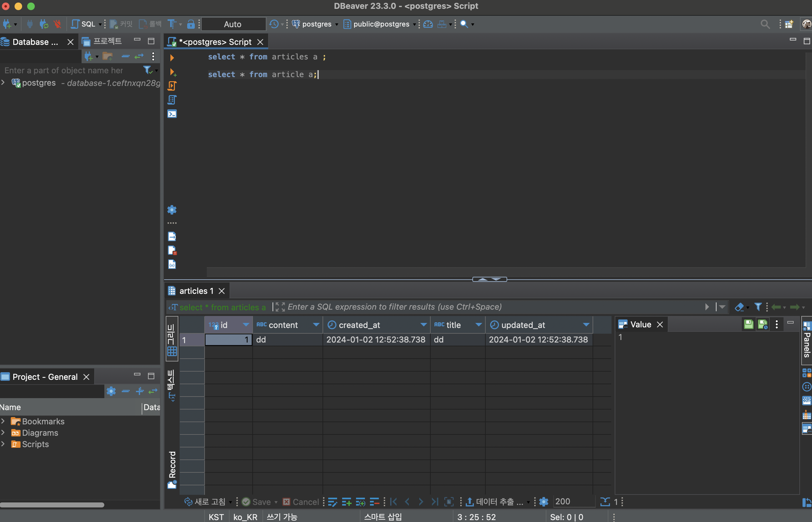Save value to file in Value panel

pyautogui.click(x=748, y=325)
